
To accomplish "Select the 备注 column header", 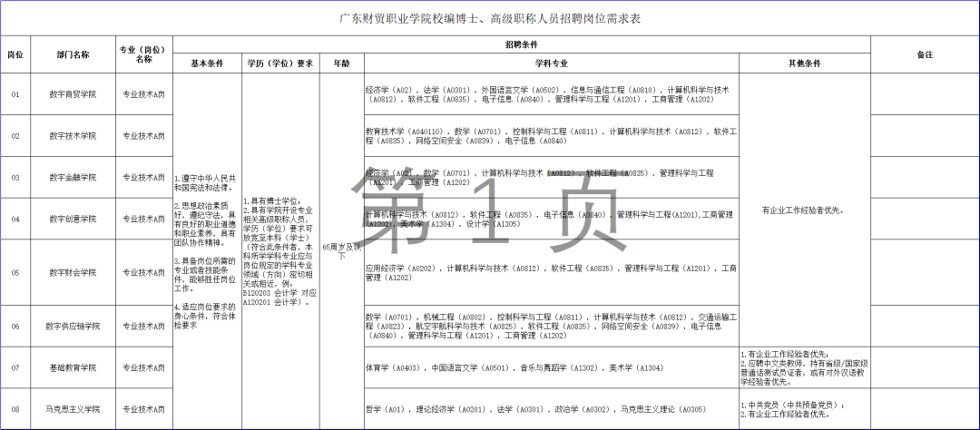I will point(925,55).
